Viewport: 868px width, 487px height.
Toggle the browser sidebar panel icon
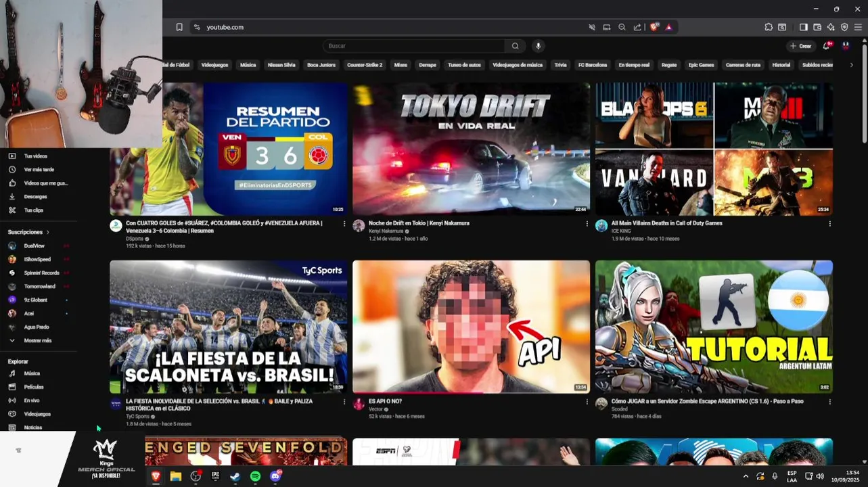click(803, 27)
